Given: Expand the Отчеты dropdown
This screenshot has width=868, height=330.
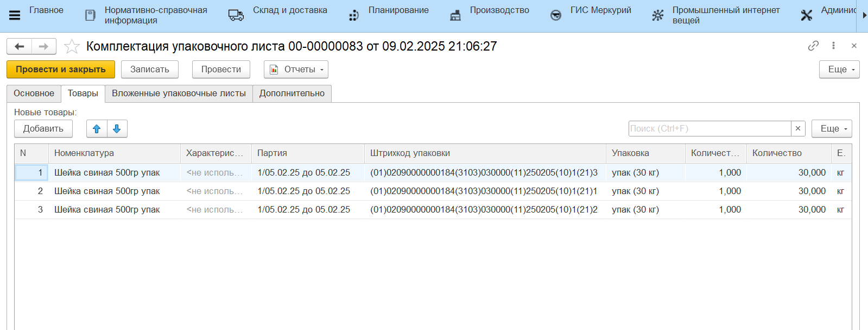Looking at the screenshot, I should (x=296, y=70).
